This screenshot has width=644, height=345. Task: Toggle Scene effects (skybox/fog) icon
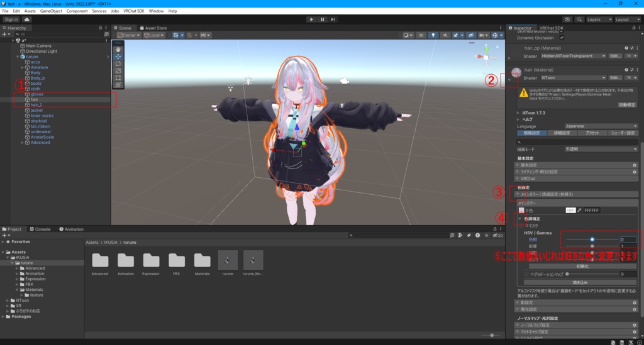(457, 35)
